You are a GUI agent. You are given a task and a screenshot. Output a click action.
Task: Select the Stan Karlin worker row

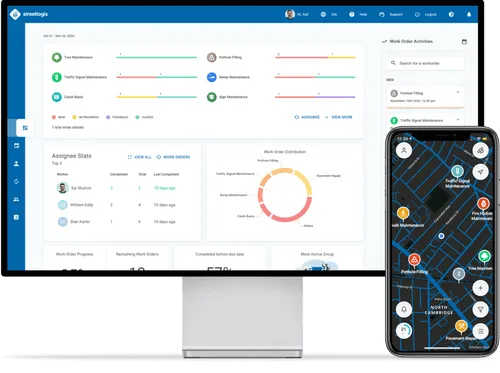pyautogui.click(x=117, y=222)
